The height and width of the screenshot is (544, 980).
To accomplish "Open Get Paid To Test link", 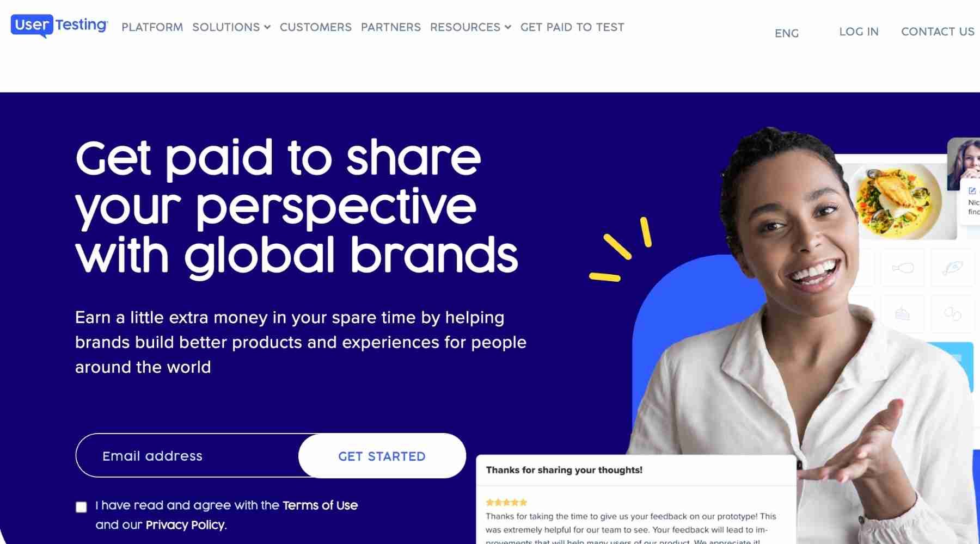I will (x=572, y=27).
